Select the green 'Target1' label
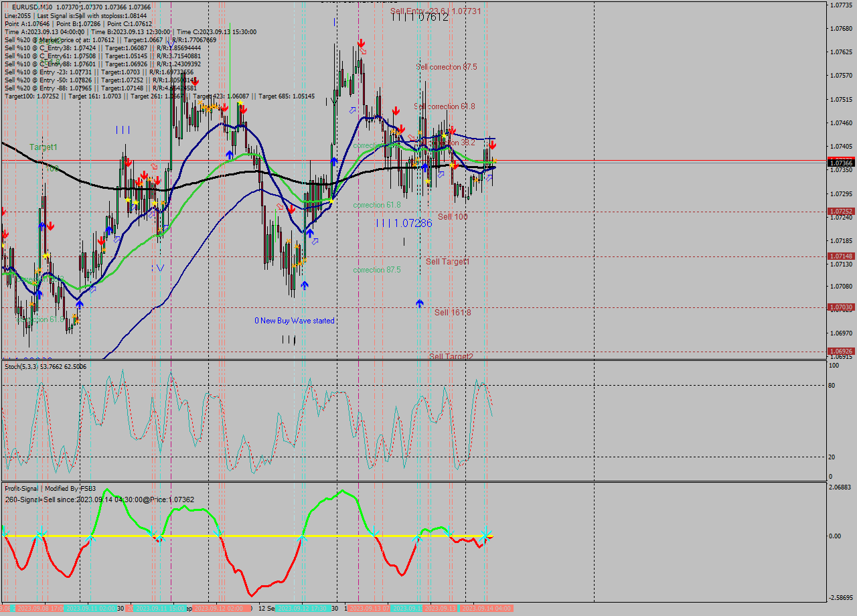The height and width of the screenshot is (616, 857). point(44,147)
